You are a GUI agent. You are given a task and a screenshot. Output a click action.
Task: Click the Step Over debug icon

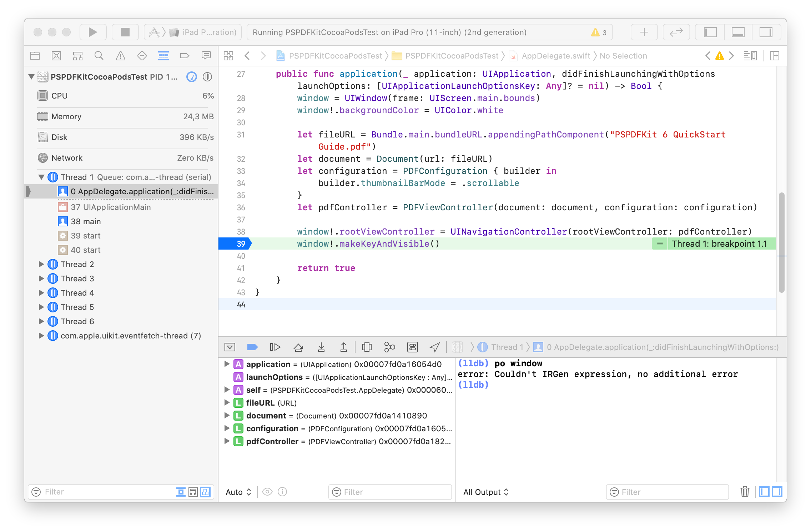coord(298,347)
